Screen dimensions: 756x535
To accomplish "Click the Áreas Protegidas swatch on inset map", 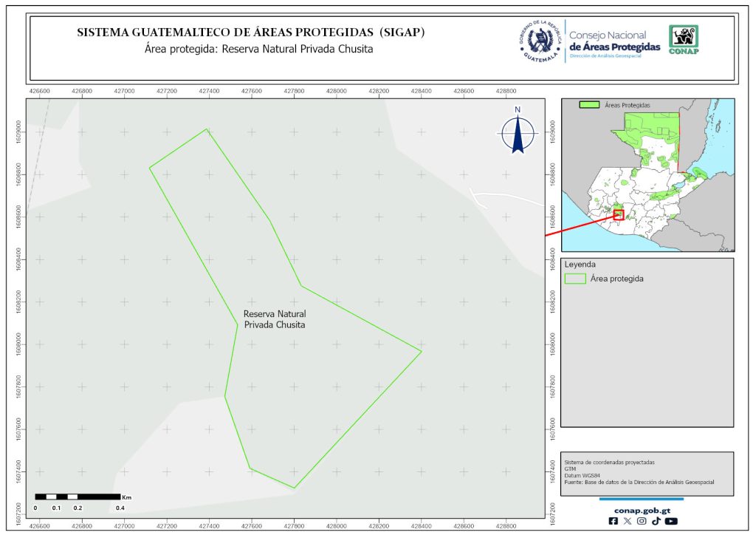I will coord(588,106).
